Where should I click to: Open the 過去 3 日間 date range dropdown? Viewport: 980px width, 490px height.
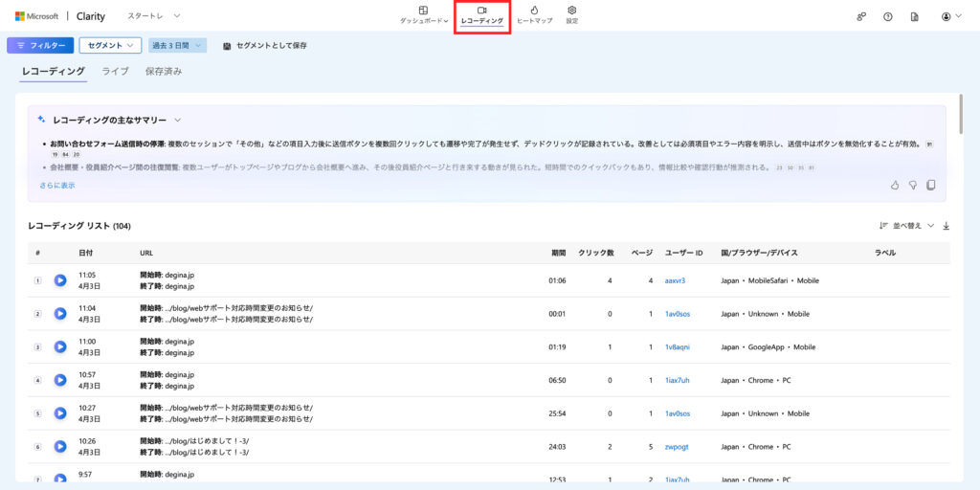tap(177, 45)
